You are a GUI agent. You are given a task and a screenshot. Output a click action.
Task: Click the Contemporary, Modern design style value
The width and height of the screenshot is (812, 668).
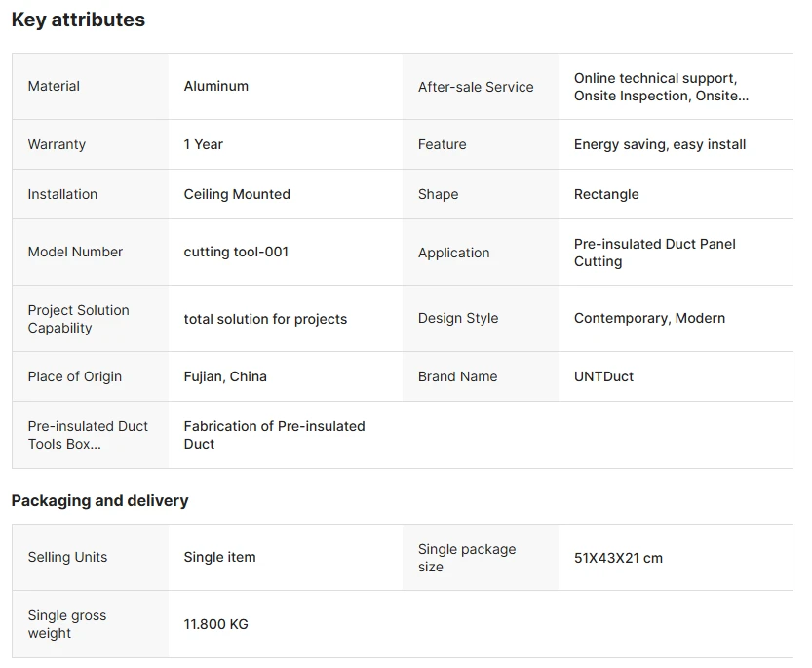coord(649,318)
